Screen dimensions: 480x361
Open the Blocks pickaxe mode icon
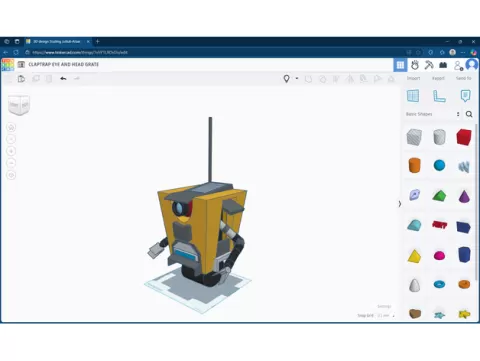click(x=429, y=65)
